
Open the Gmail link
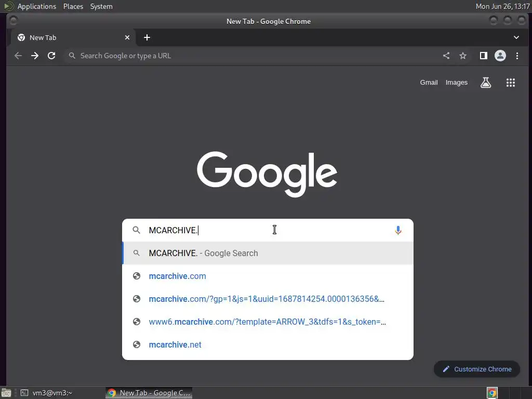point(429,83)
